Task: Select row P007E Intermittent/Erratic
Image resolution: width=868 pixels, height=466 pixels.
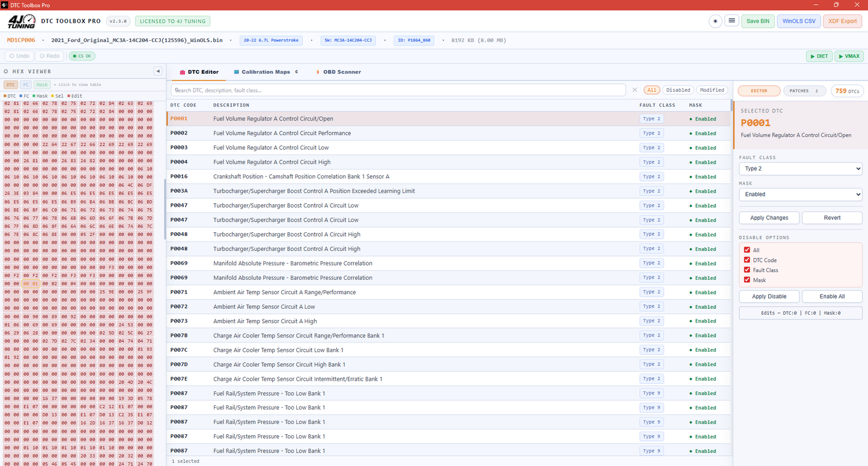Action: [448, 379]
